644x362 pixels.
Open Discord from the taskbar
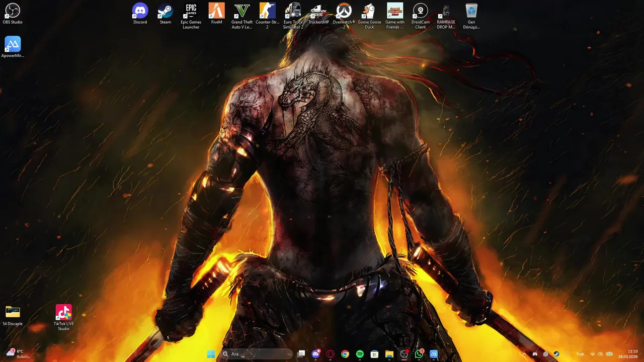coord(315,354)
